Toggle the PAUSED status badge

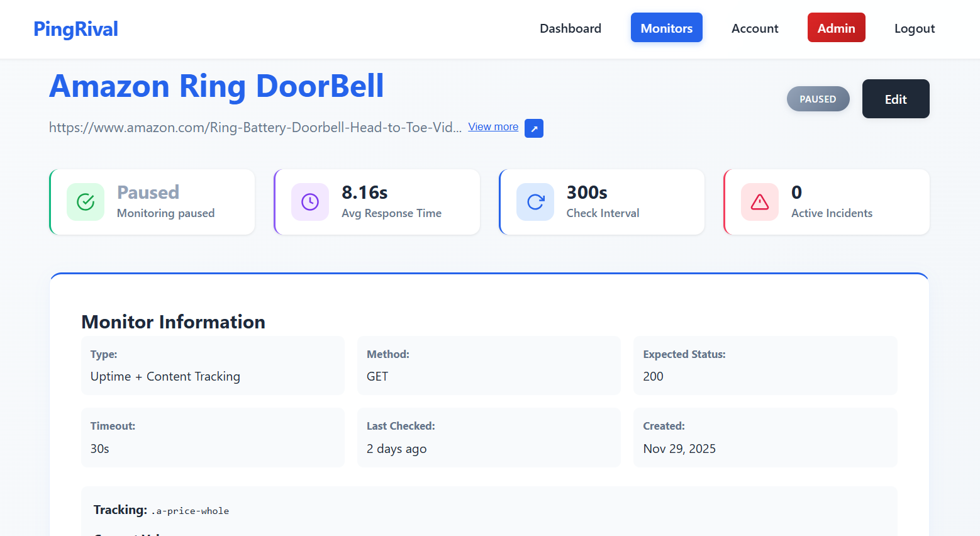[x=818, y=99]
